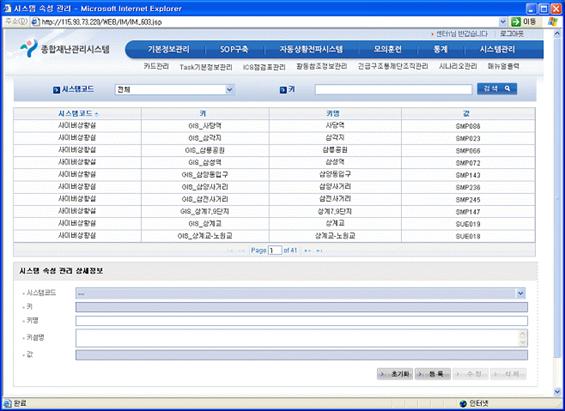Open the 시스템코드 dropdown in the detail form
565x411 pixels.
coord(520,293)
